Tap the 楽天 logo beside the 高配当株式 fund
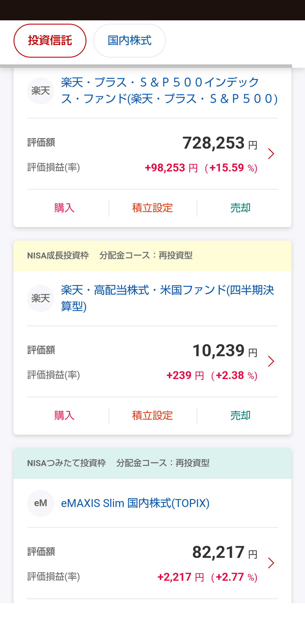This screenshot has height=644, width=305. pos(41,299)
